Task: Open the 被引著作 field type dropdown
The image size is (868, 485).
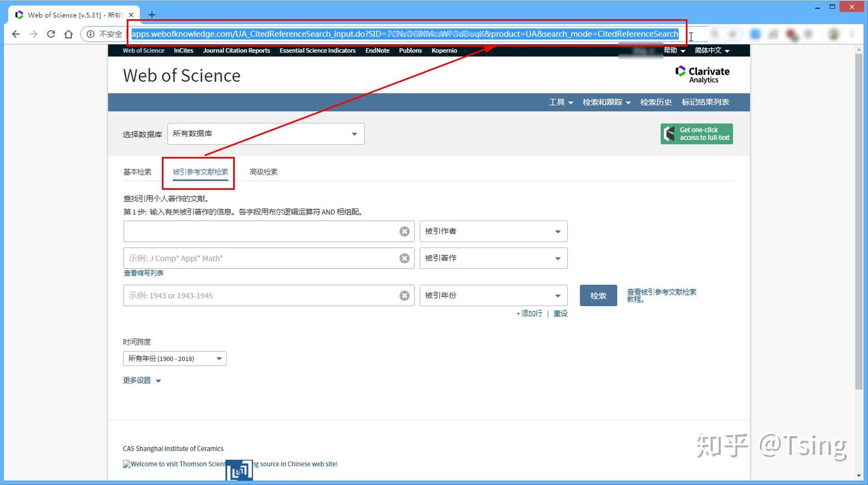Action: click(494, 258)
